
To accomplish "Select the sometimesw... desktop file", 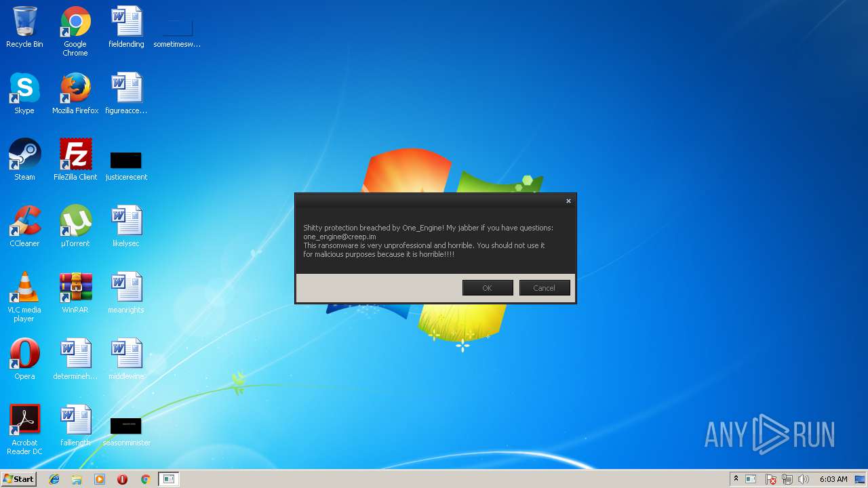I will pyautogui.click(x=177, y=33).
